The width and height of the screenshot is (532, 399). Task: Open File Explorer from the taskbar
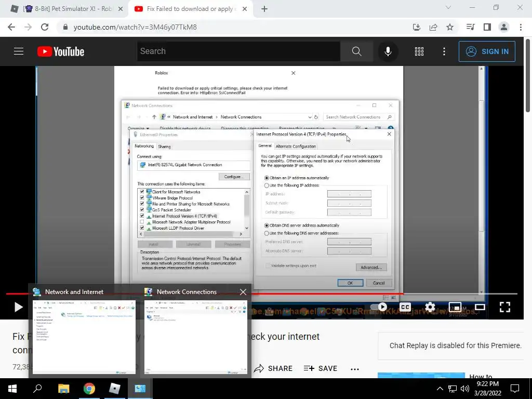tap(63, 389)
